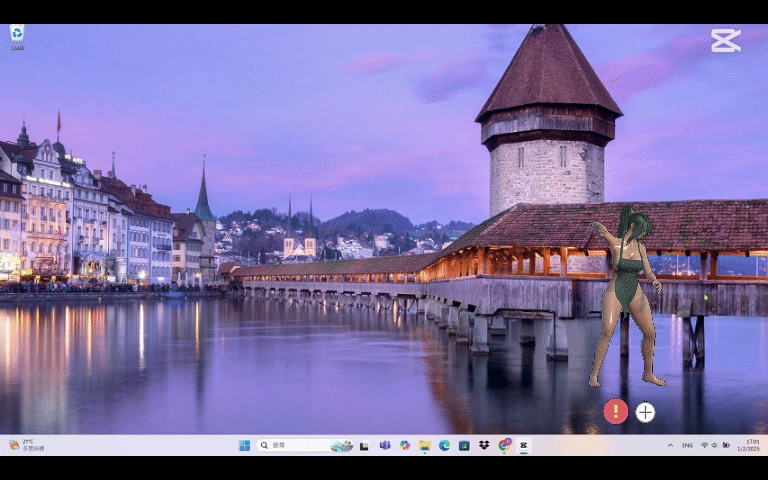This screenshot has width=768, height=480.
Task: Switch the ENG input language indicator
Action: [687, 445]
